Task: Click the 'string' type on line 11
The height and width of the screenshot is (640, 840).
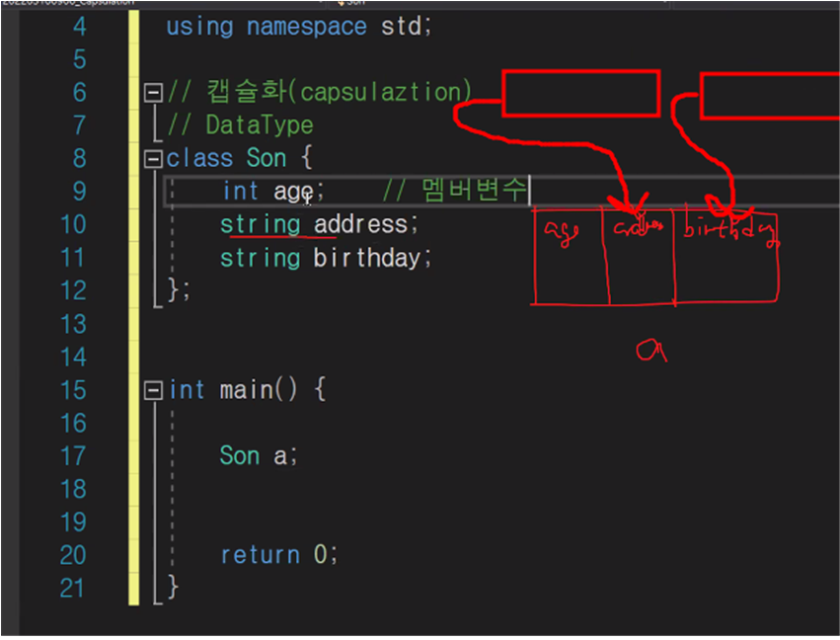Action: coord(260,259)
